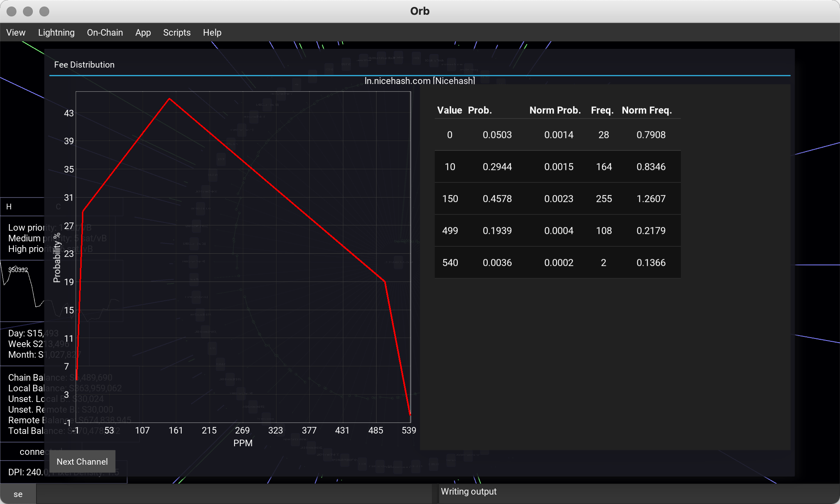Select the Value 540 table cell
Screen dimensions: 840x504
(450, 263)
